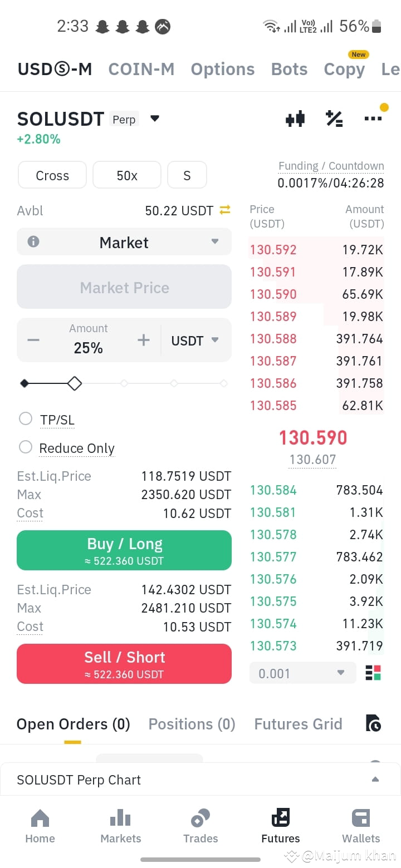Open the profit calculator icon
The width and height of the screenshot is (401, 868).
[334, 119]
